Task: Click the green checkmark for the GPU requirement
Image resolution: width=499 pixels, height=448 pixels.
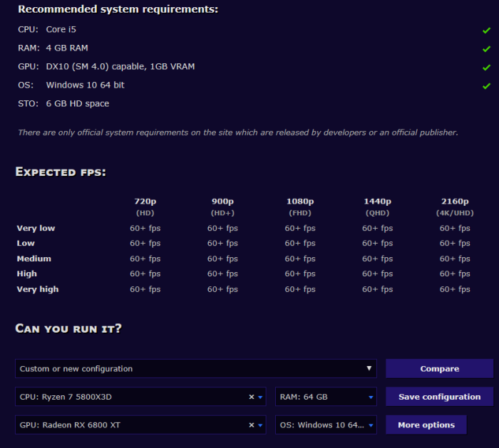Action: pyautogui.click(x=486, y=68)
